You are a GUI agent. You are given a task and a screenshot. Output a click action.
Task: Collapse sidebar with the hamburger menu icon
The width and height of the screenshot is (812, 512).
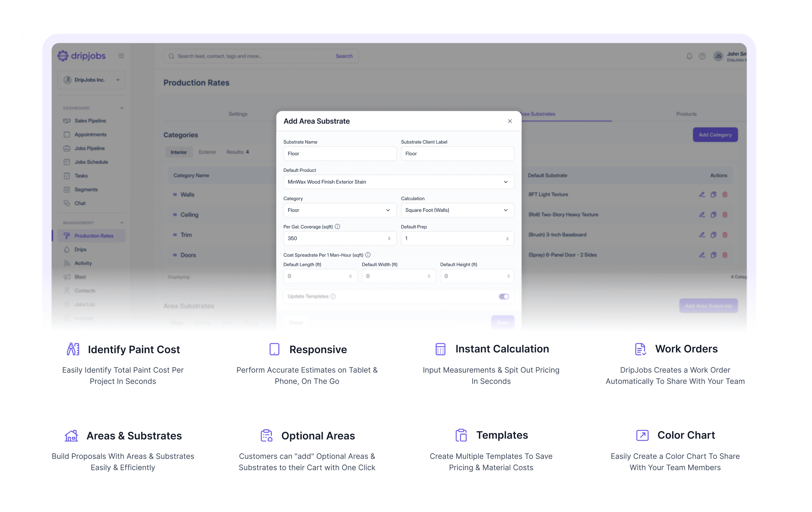point(121,56)
